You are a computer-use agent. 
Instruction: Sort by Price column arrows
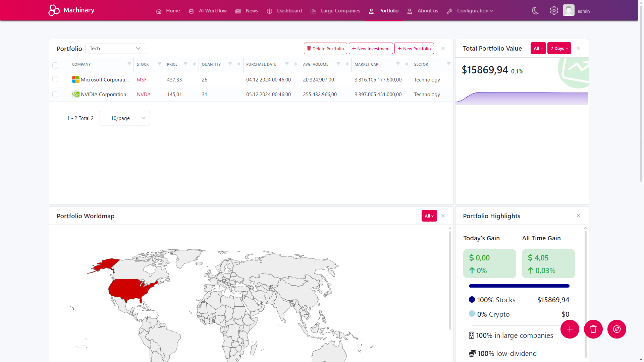pyautogui.click(x=194, y=64)
